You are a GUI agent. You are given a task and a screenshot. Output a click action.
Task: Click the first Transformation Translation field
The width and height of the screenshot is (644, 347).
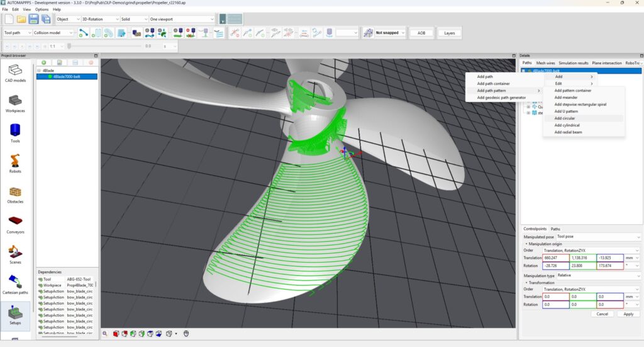point(556,297)
